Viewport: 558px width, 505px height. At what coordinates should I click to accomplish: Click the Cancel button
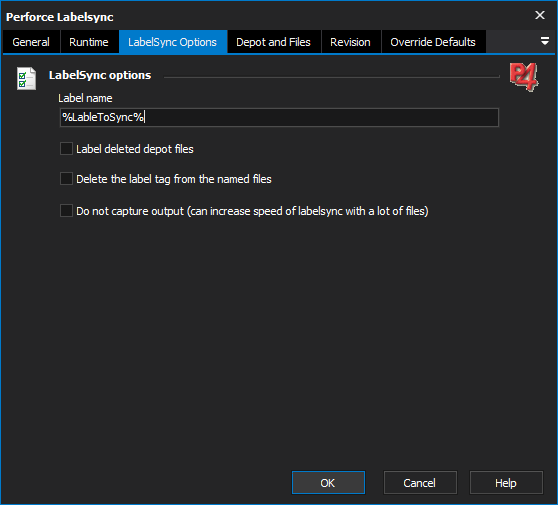pos(420,483)
